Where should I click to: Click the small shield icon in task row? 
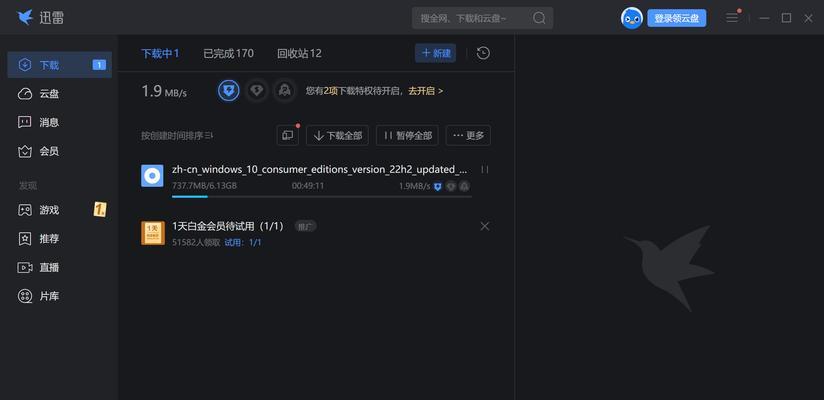pos(438,186)
